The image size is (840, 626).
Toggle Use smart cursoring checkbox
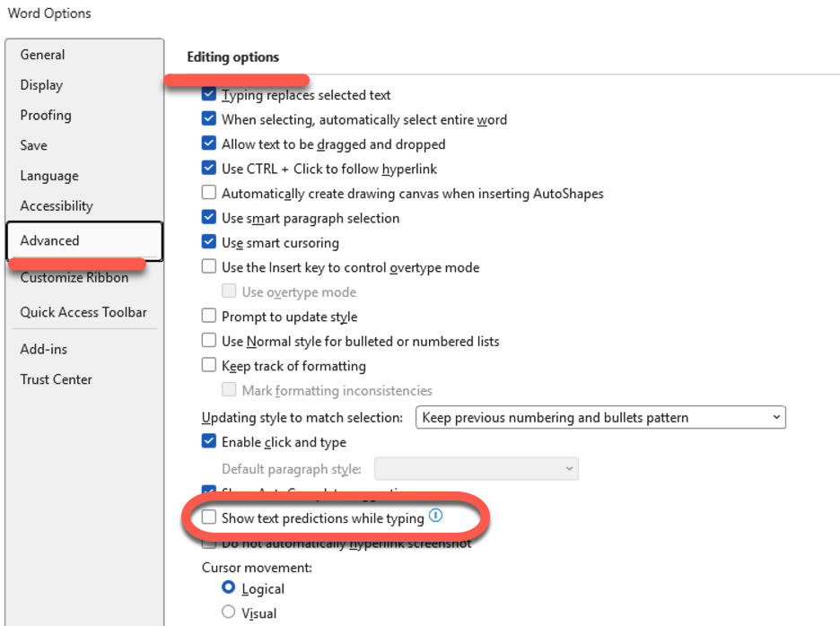[209, 241]
